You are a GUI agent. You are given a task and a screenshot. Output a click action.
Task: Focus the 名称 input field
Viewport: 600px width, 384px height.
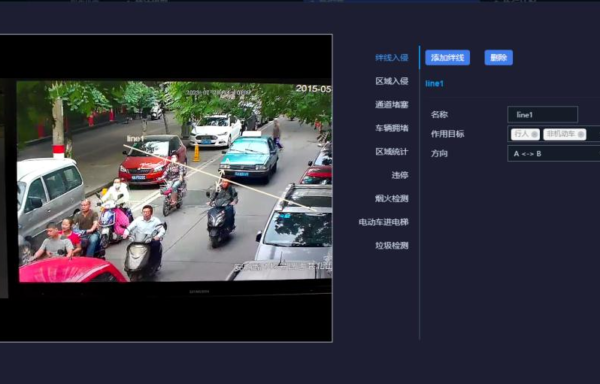coord(542,115)
